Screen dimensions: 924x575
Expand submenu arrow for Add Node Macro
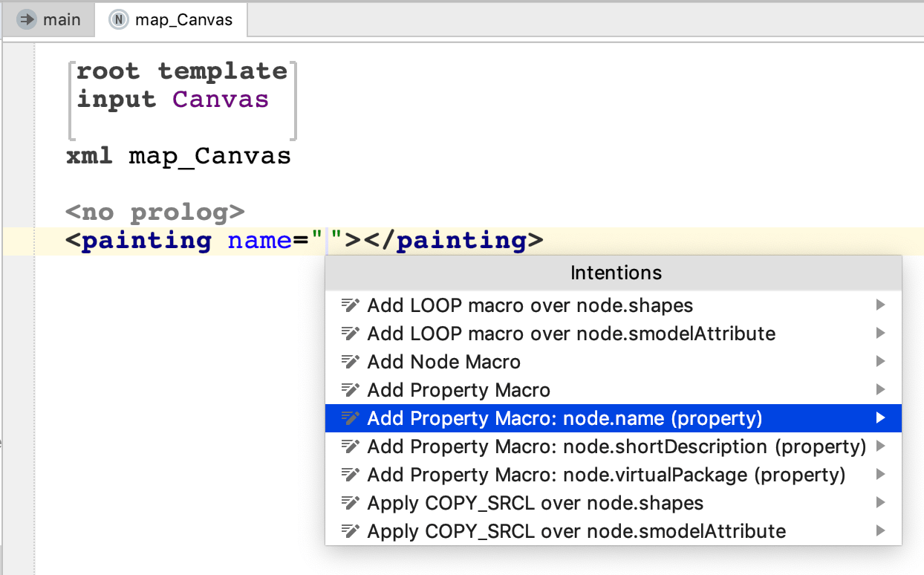coord(880,362)
